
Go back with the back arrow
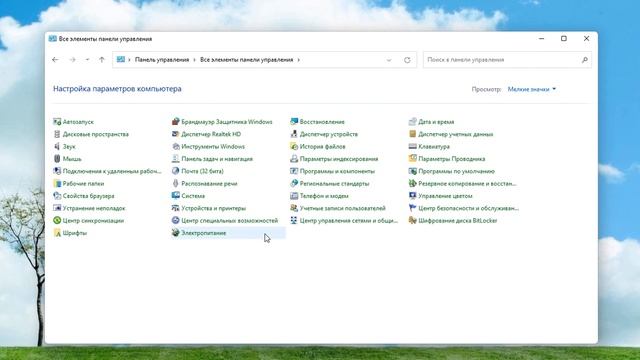click(x=56, y=60)
